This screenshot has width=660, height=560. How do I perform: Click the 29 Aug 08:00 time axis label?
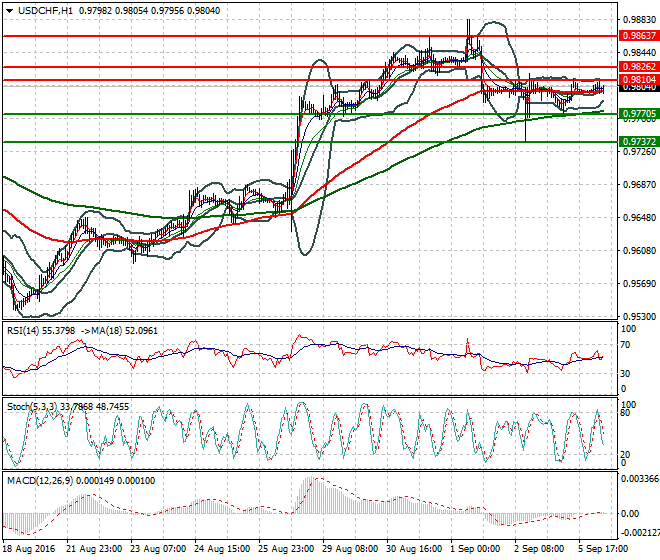coord(350,549)
